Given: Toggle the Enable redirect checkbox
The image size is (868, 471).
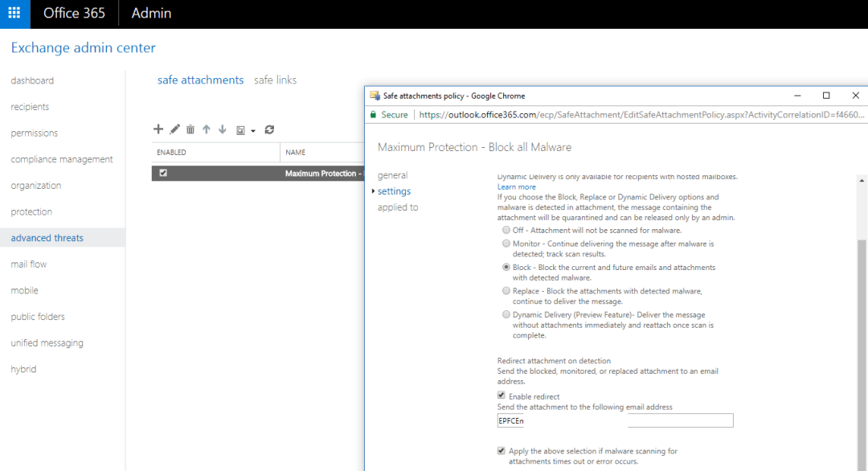Looking at the screenshot, I should [501, 395].
